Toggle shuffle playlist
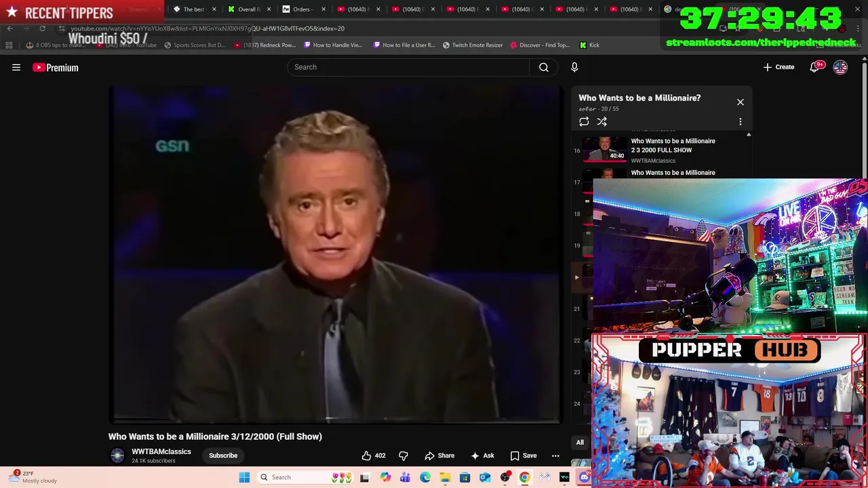This screenshot has width=868, height=488. tap(601, 122)
